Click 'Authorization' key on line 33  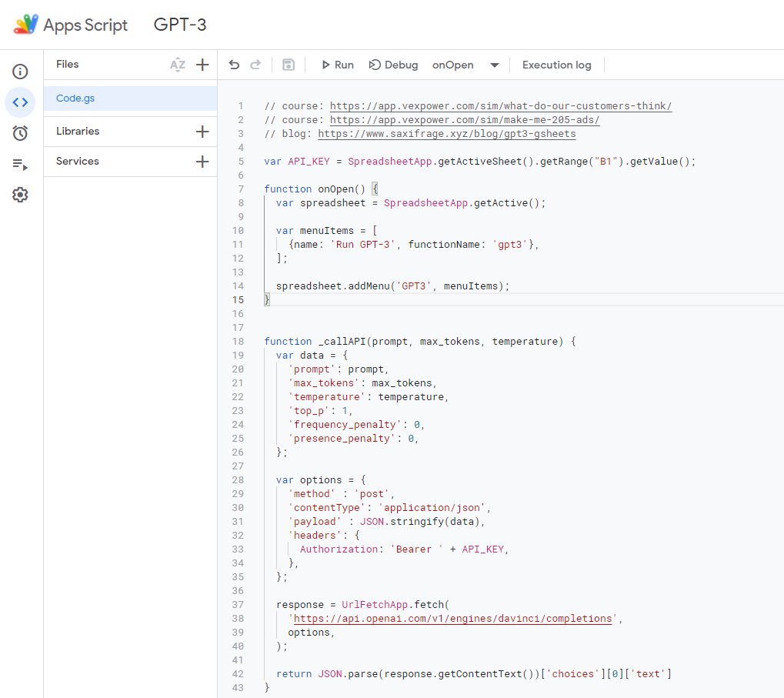click(339, 549)
